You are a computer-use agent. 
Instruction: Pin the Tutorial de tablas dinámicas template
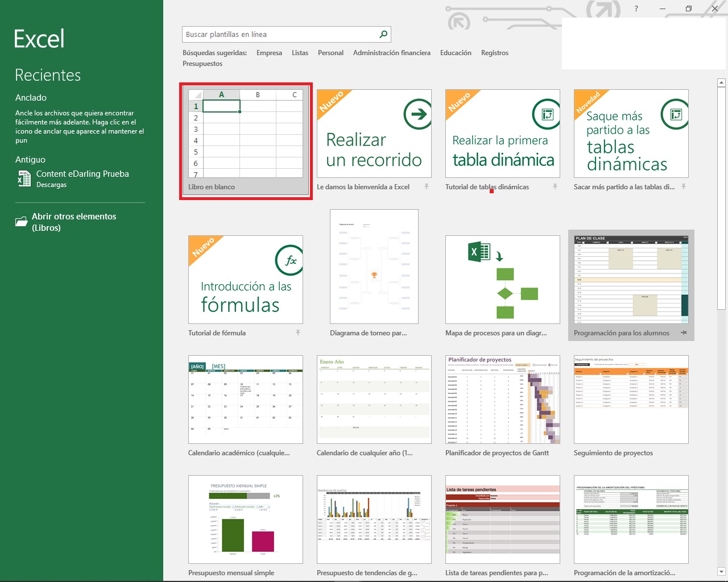(555, 186)
